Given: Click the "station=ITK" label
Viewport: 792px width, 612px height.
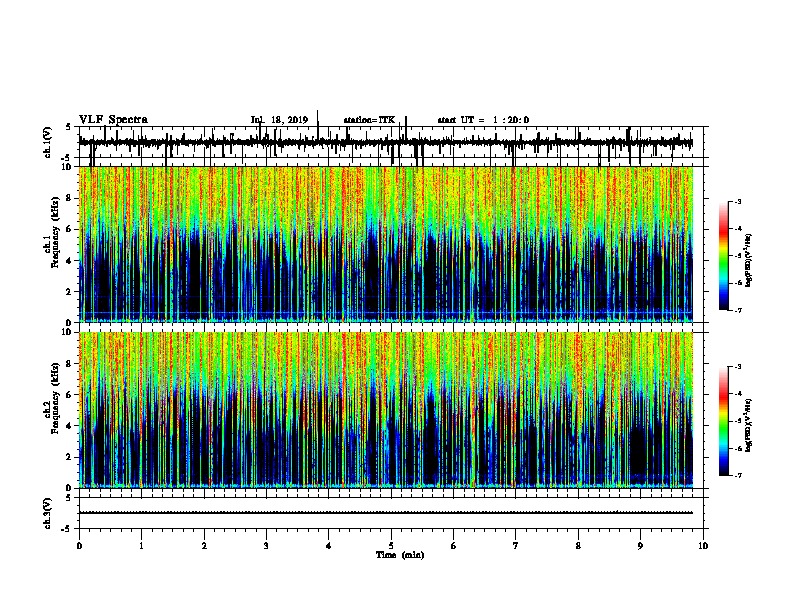Looking at the screenshot, I should pyautogui.click(x=369, y=120).
